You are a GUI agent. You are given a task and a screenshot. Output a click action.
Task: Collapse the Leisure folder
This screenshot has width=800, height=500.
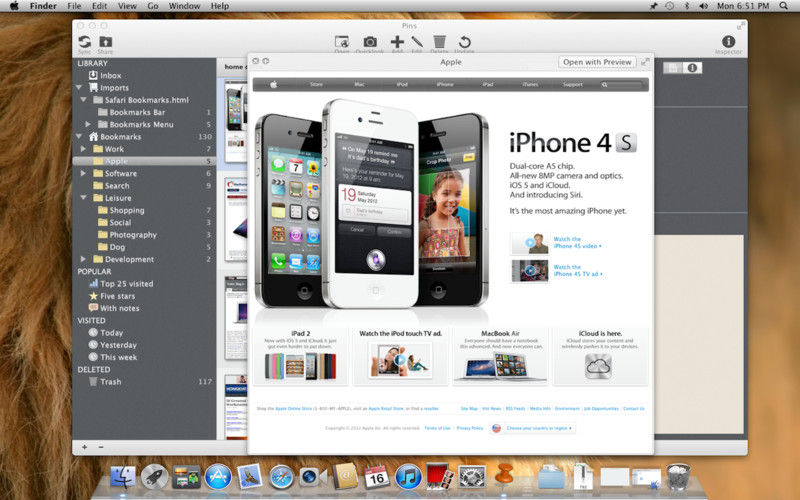pos(84,198)
